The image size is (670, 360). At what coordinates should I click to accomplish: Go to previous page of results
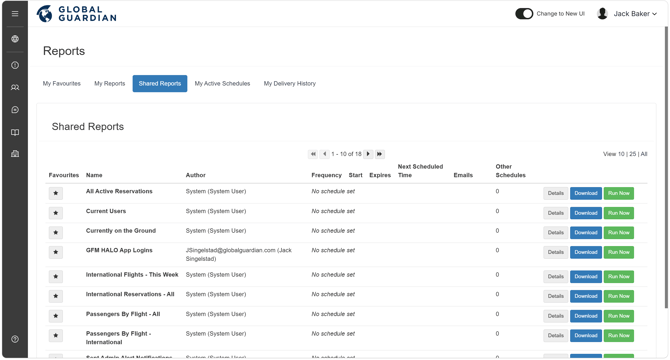point(324,154)
